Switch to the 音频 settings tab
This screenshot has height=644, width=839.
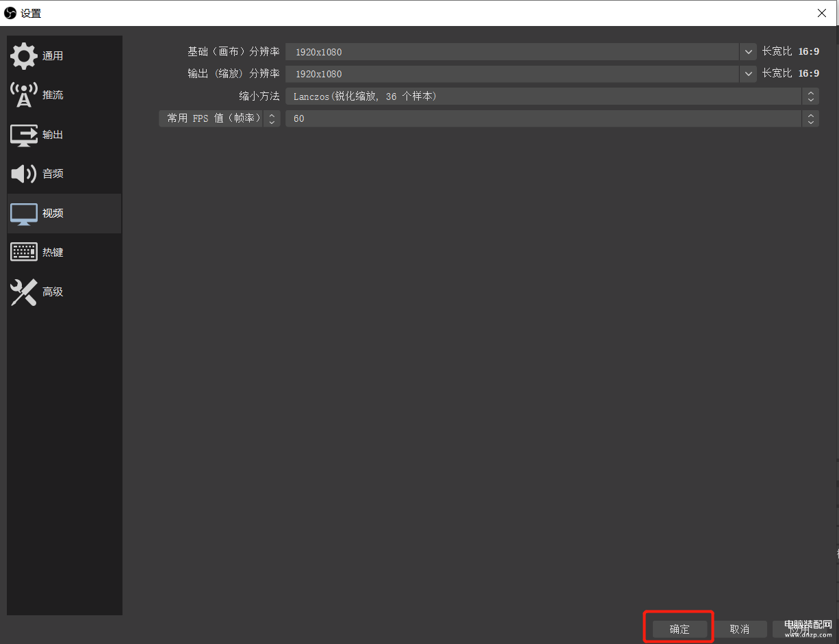tap(64, 174)
